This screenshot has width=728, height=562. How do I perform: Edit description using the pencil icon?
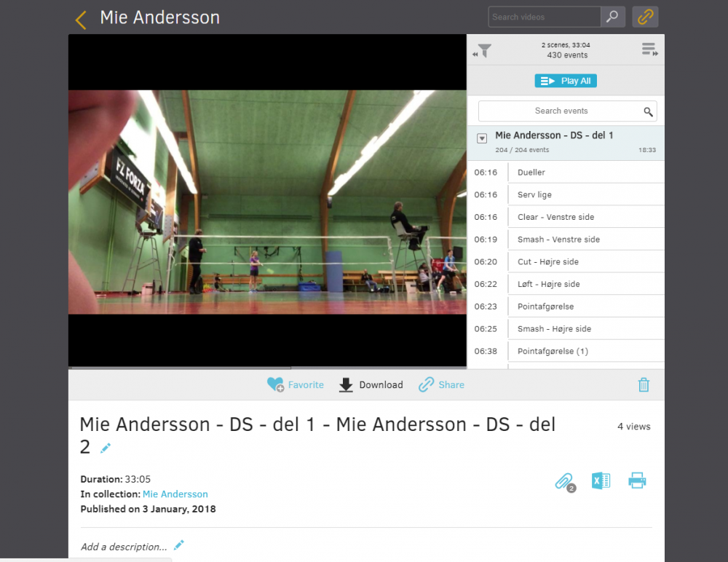pyautogui.click(x=179, y=545)
